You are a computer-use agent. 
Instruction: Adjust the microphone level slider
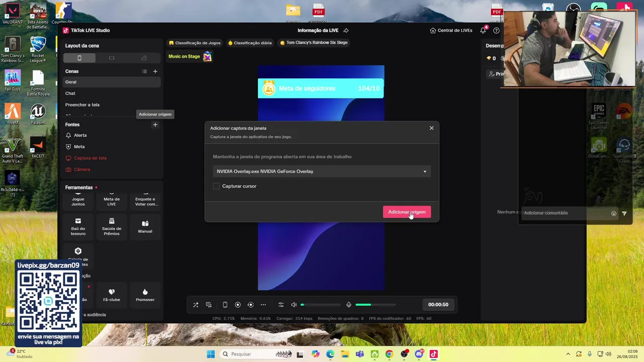pos(375,305)
